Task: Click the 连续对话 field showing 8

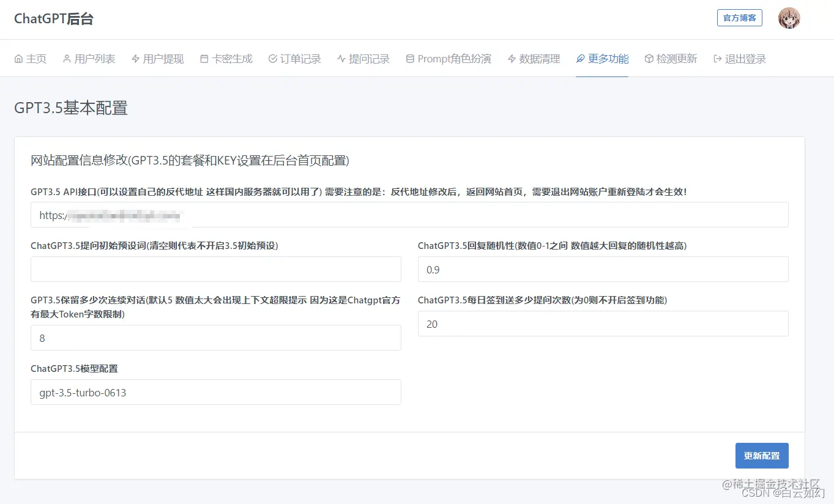Action: click(216, 338)
